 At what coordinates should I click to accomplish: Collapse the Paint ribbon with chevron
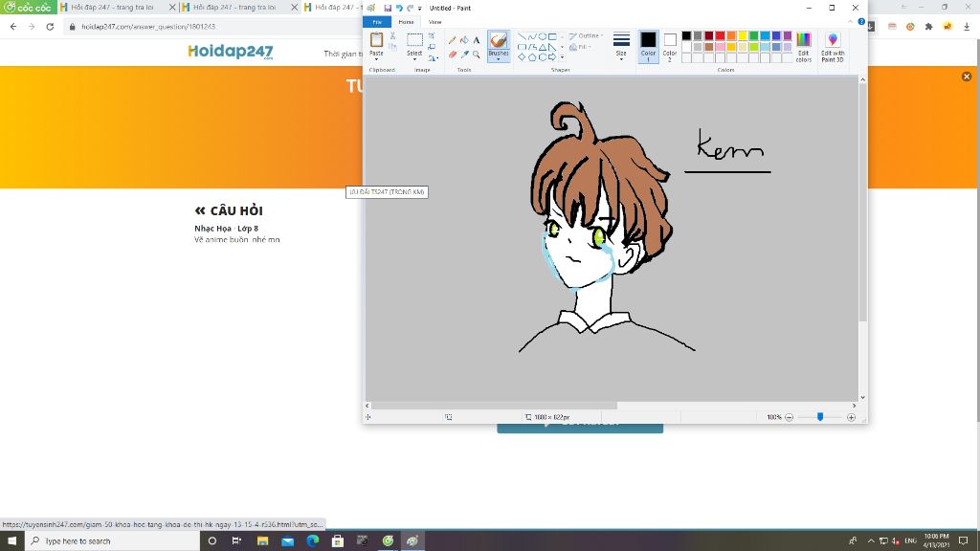[x=850, y=22]
